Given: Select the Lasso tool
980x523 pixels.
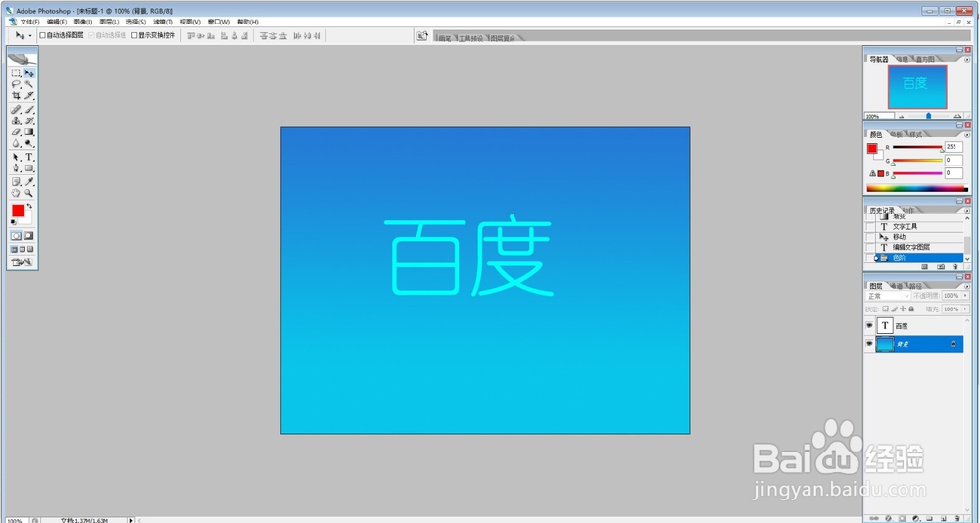Looking at the screenshot, I should tap(17, 84).
